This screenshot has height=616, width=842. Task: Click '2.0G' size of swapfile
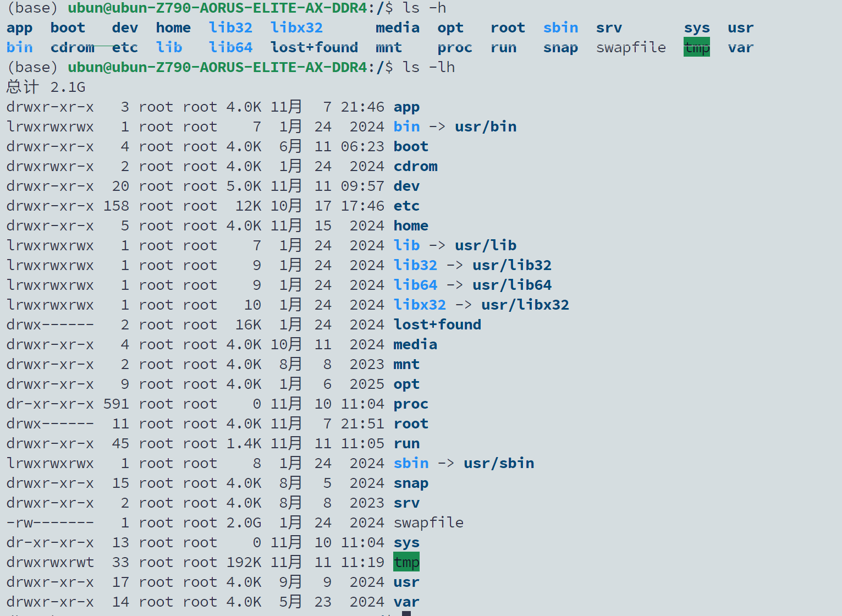(x=244, y=522)
